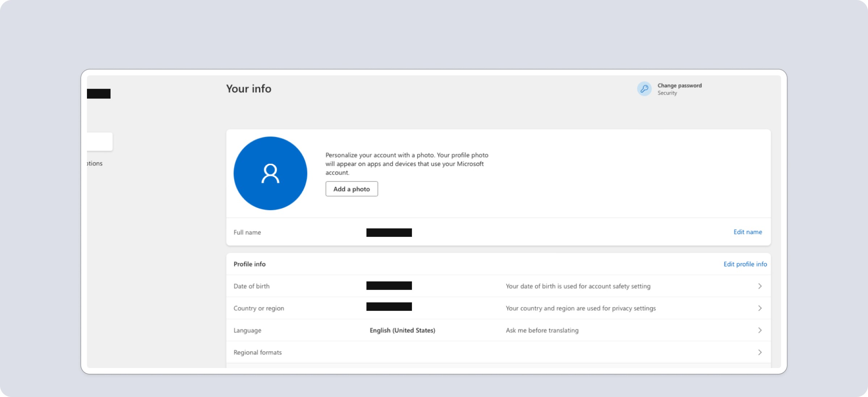Open the Edit profile info link
The height and width of the screenshot is (397, 868).
click(x=745, y=264)
